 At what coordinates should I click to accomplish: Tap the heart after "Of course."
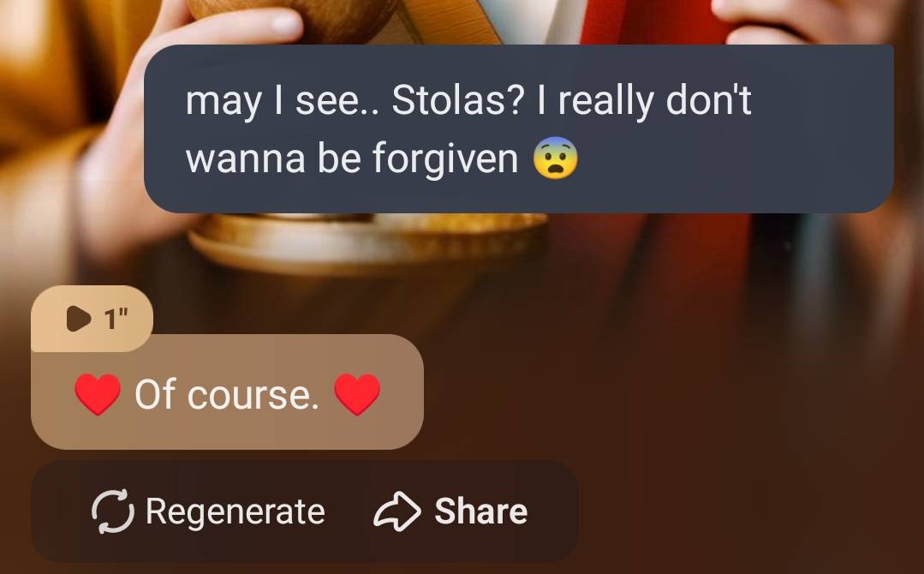(x=357, y=394)
